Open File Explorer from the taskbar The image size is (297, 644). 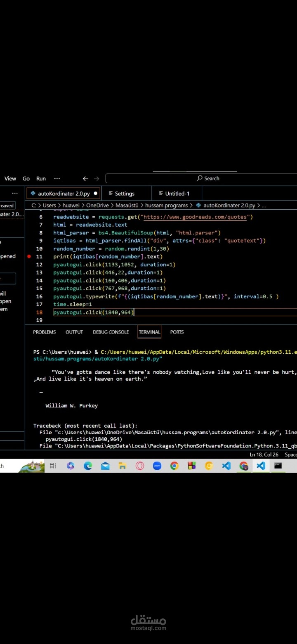(123, 466)
